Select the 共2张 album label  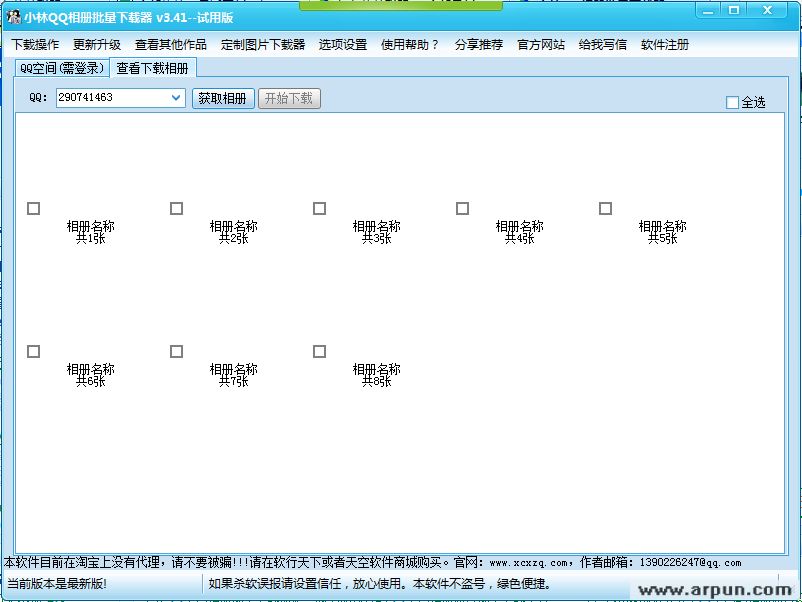[x=234, y=232]
